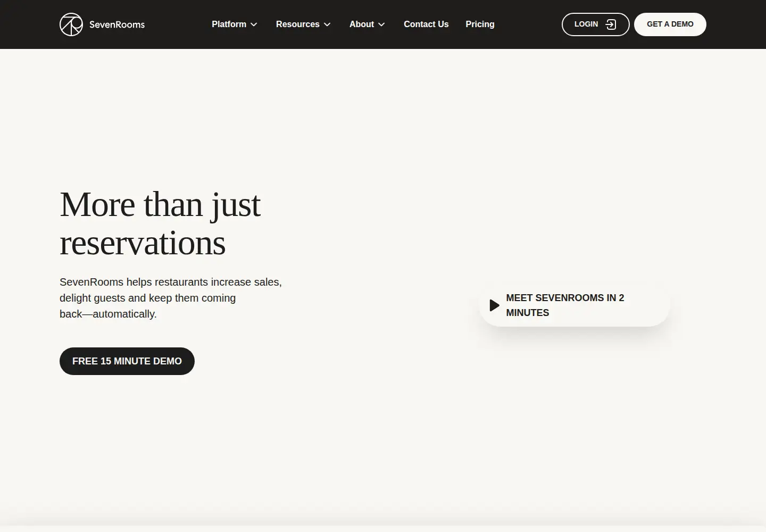This screenshot has height=532, width=766.
Task: Expand the Resources dropdown chevron
Action: [327, 24]
